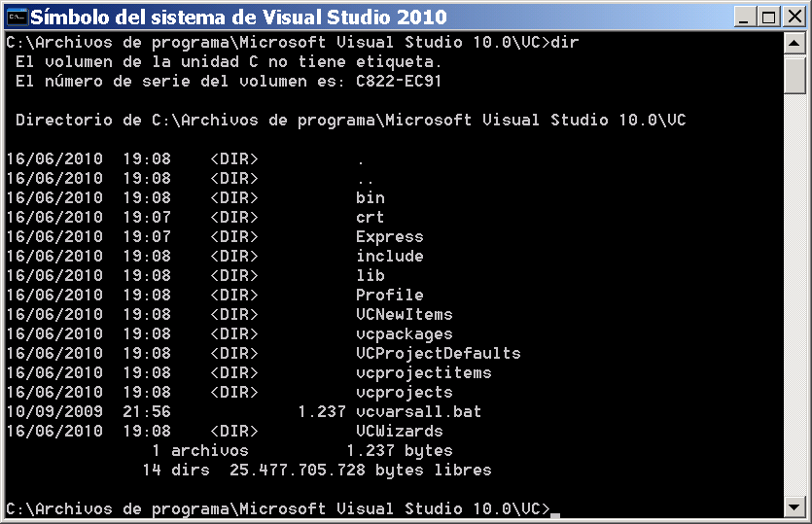Click the 'VCProjectDefaults' directory name
The height and width of the screenshot is (524, 812).
[439, 353]
